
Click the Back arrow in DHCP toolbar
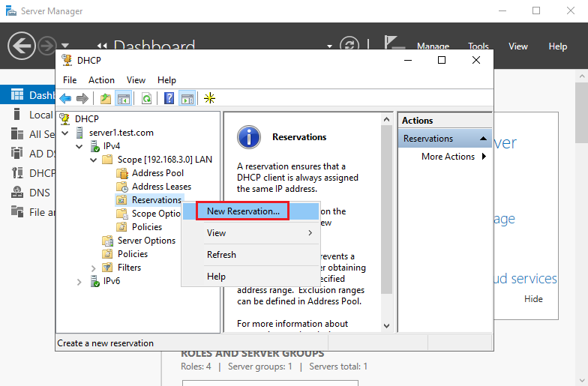coord(65,98)
